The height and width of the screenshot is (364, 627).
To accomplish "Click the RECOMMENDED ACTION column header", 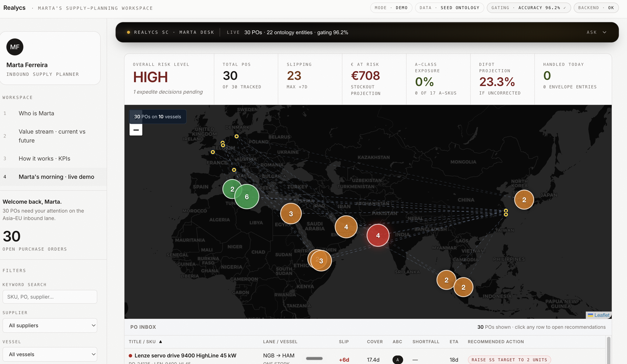I will coord(496,342).
